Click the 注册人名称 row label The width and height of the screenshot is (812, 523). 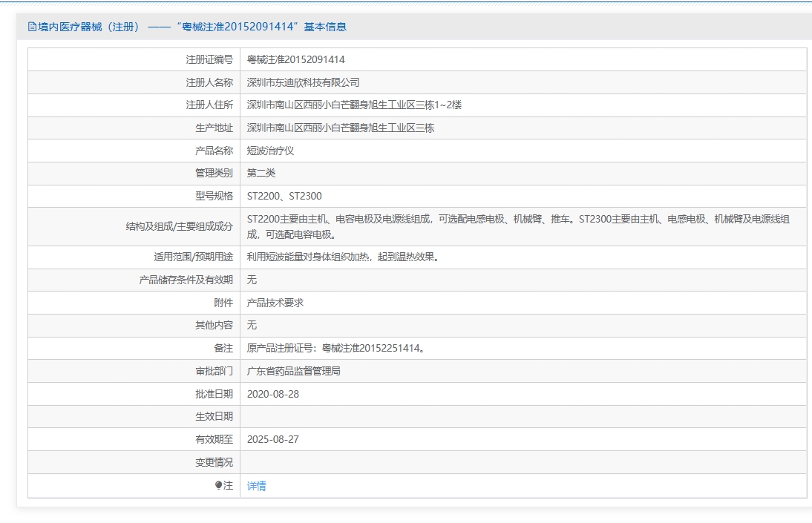(209, 82)
